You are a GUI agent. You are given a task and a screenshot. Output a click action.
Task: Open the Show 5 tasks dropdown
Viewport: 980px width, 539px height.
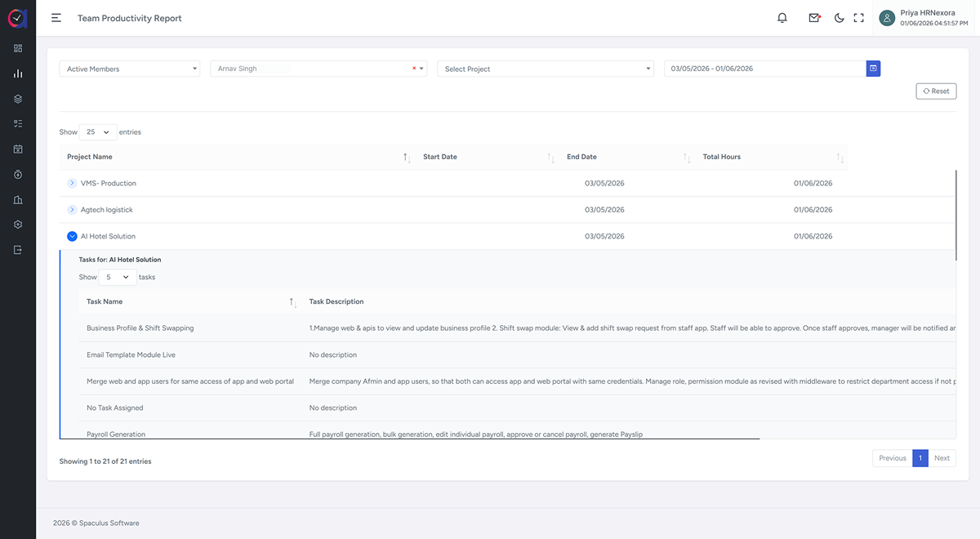point(118,278)
